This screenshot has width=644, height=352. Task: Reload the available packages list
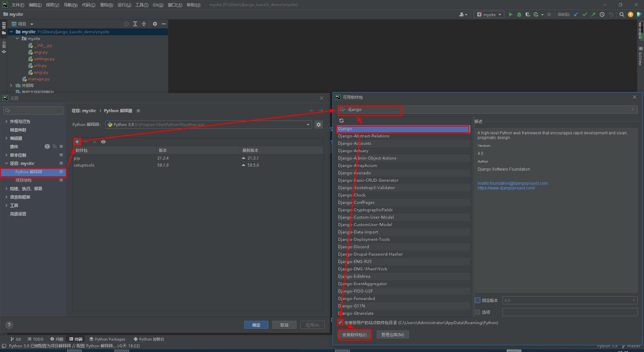click(341, 121)
